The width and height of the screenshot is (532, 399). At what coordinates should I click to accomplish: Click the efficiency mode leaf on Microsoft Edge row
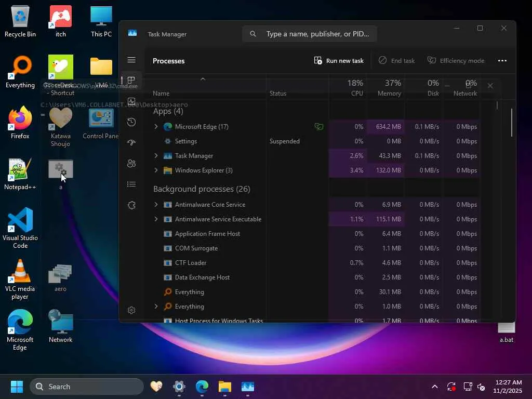[318, 127]
